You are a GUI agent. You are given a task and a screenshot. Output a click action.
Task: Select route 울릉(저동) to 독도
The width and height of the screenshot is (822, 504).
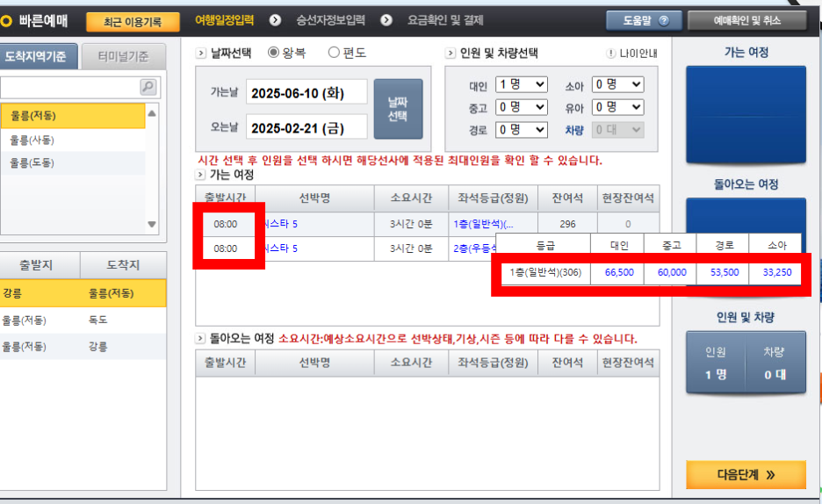click(x=83, y=320)
